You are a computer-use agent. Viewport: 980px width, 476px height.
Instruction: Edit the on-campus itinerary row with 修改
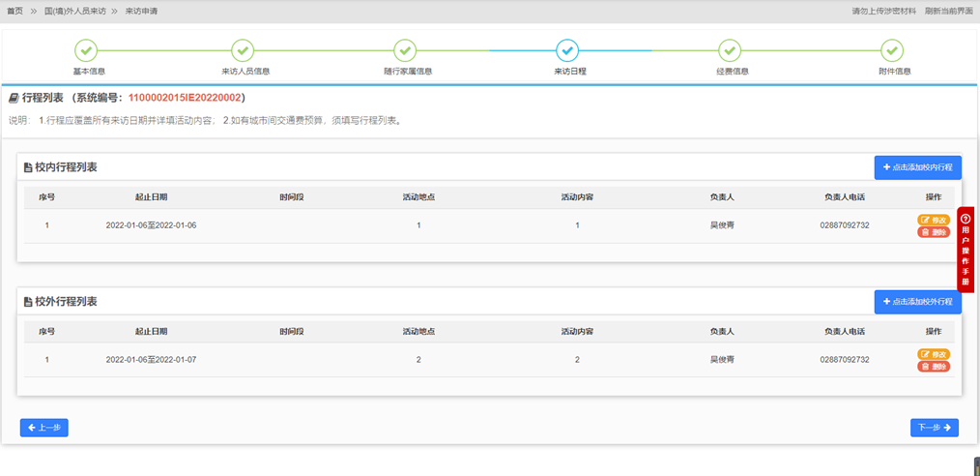(934, 220)
